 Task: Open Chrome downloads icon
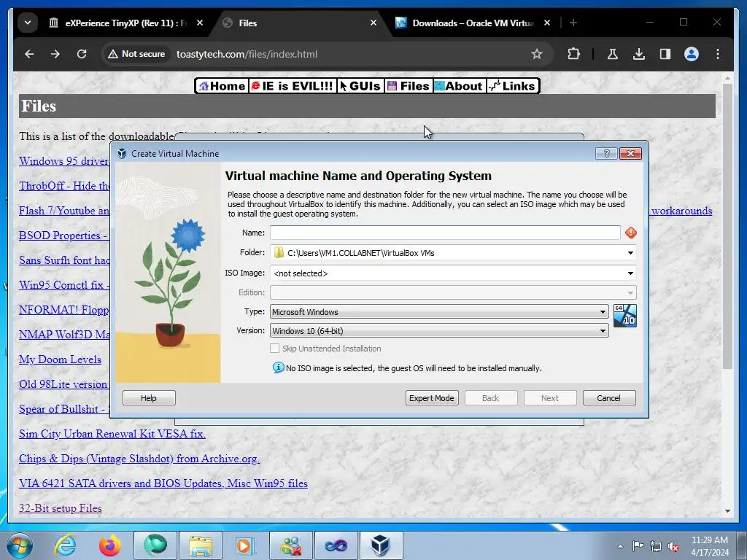click(639, 54)
